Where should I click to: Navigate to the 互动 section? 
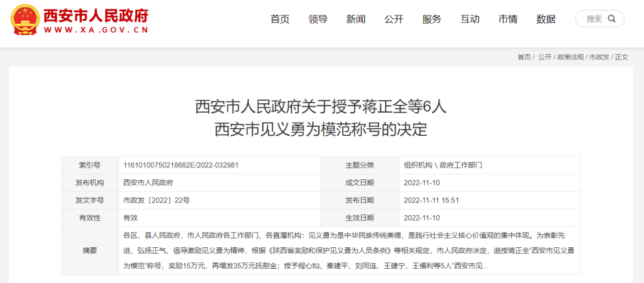[x=470, y=19]
